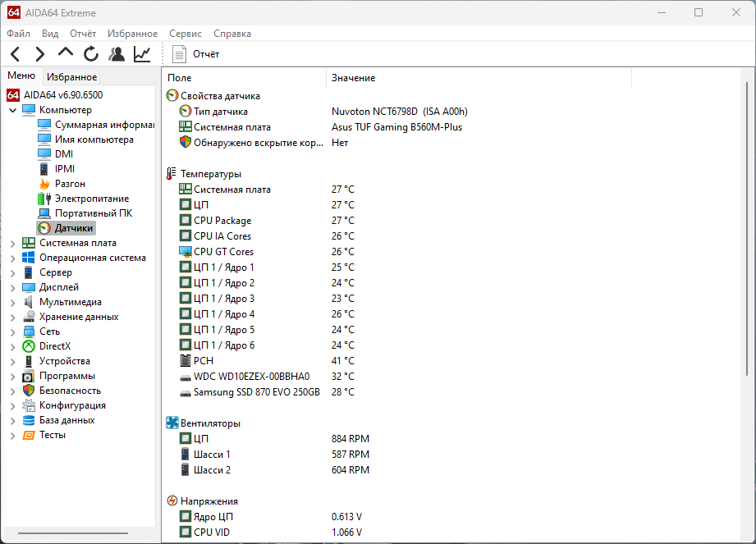Image resolution: width=756 pixels, height=544 pixels.
Task: Click the Напряжения voltage section icon
Action: 172,501
